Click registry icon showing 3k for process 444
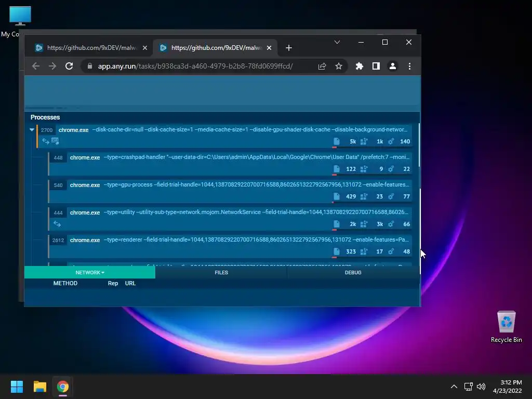 (x=364, y=224)
